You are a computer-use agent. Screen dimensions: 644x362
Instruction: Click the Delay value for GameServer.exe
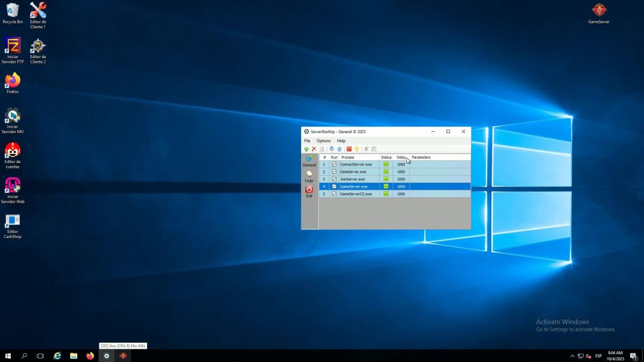(401, 186)
